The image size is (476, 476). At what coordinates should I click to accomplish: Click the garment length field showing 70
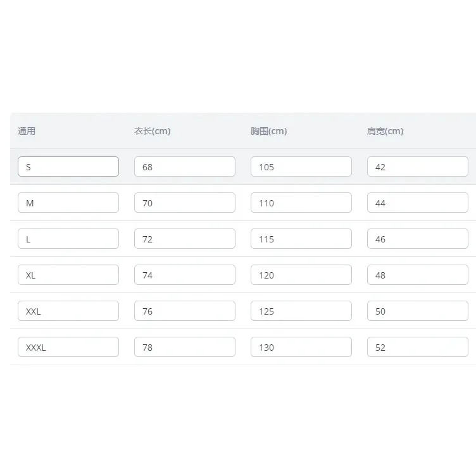(185, 203)
